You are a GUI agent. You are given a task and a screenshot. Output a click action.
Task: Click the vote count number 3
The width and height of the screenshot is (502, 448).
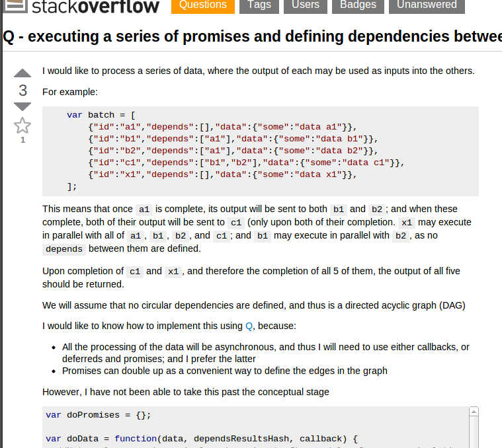(22, 91)
